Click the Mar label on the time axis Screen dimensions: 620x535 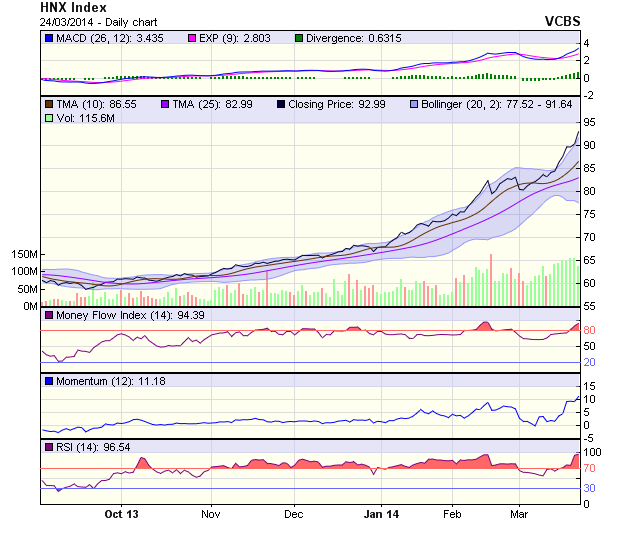[519, 514]
